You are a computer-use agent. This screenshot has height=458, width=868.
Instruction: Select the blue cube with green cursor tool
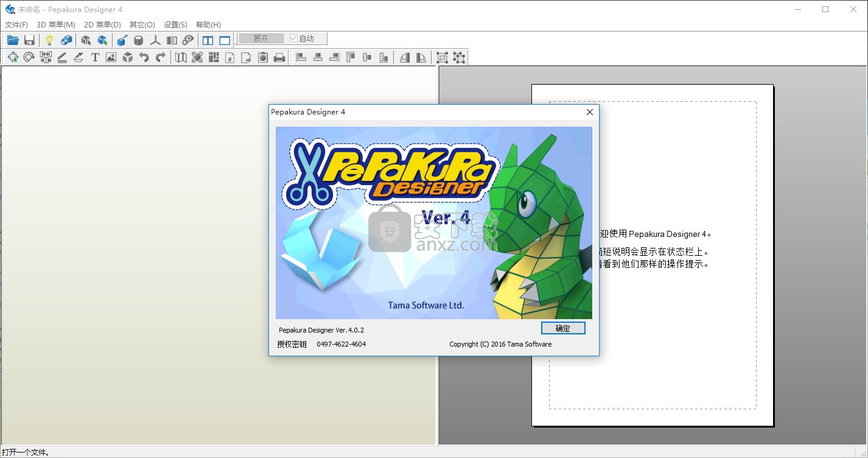[x=103, y=40]
